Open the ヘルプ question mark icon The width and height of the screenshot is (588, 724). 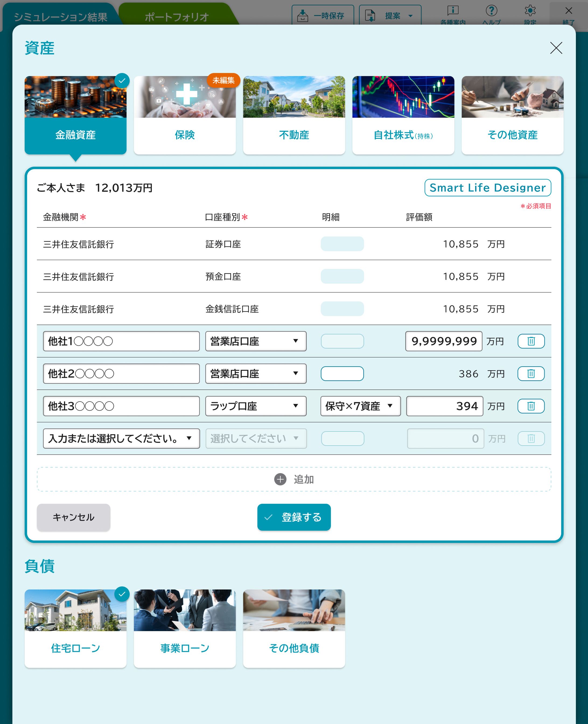(x=491, y=11)
